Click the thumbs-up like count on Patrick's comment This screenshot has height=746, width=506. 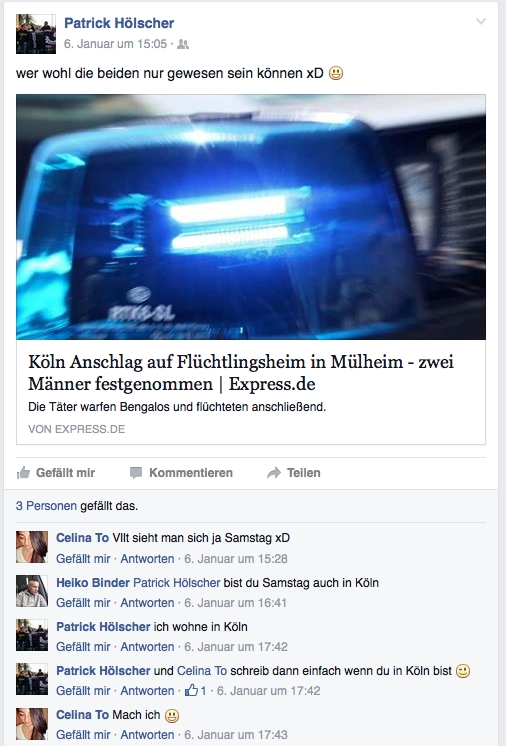pyautogui.click(x=195, y=690)
